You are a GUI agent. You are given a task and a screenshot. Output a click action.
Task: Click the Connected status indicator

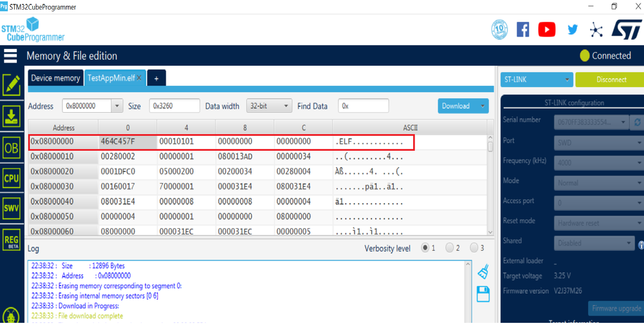tap(605, 56)
